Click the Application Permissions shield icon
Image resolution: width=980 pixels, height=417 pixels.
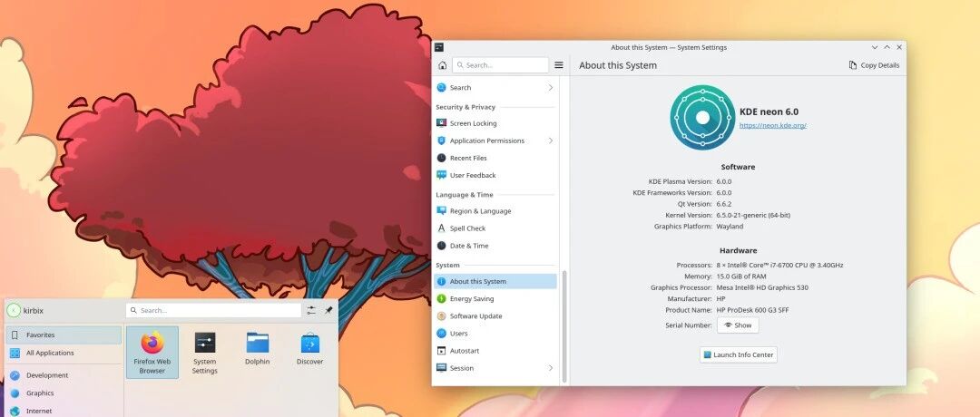[x=441, y=141]
